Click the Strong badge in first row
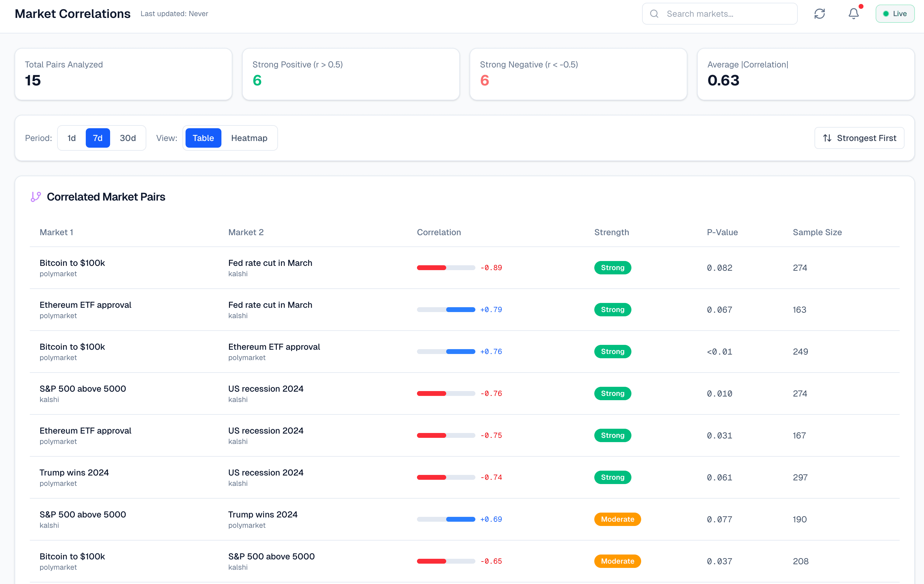This screenshot has height=584, width=924. click(613, 268)
